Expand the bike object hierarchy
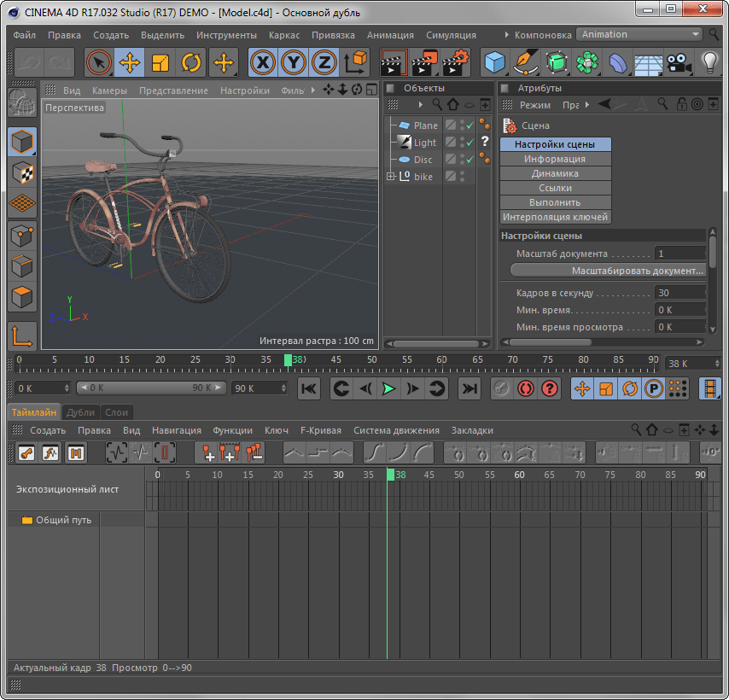Image resolution: width=729 pixels, height=700 pixels. tap(391, 177)
